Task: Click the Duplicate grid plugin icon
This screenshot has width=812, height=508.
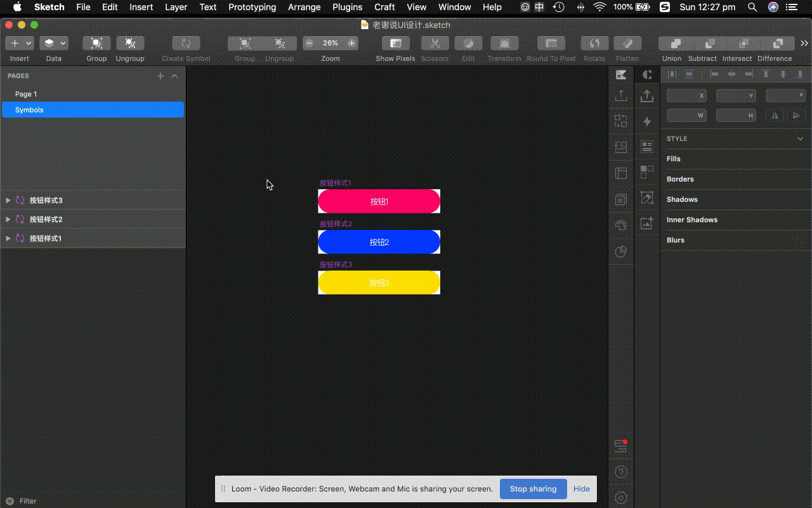Action: (621, 121)
